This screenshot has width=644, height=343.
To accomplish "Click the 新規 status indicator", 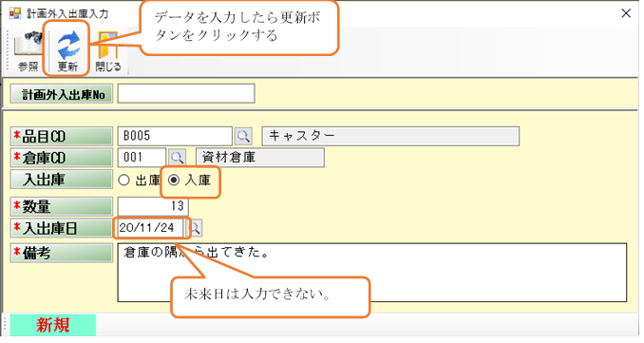I will click(53, 325).
